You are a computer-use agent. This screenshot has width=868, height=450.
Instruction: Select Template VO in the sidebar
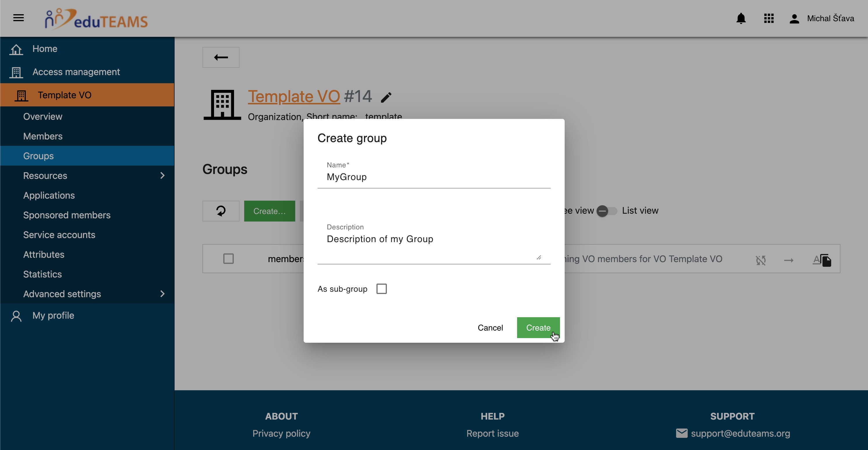coord(87,95)
